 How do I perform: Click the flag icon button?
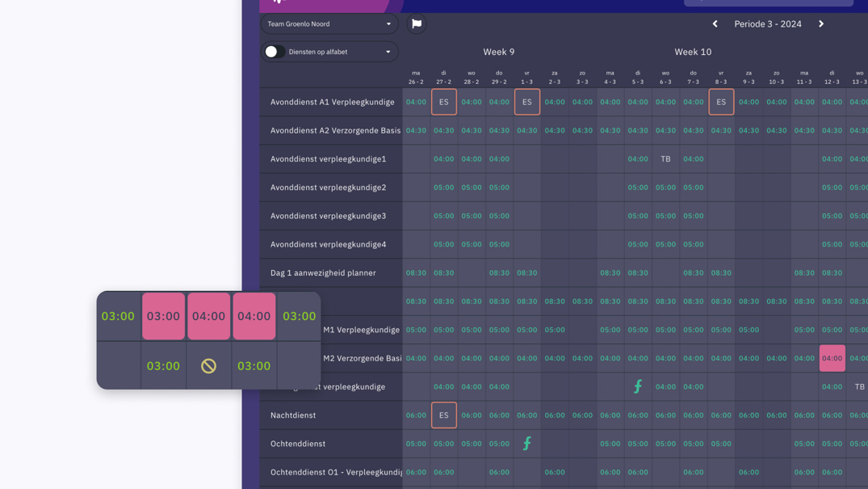[x=417, y=23]
